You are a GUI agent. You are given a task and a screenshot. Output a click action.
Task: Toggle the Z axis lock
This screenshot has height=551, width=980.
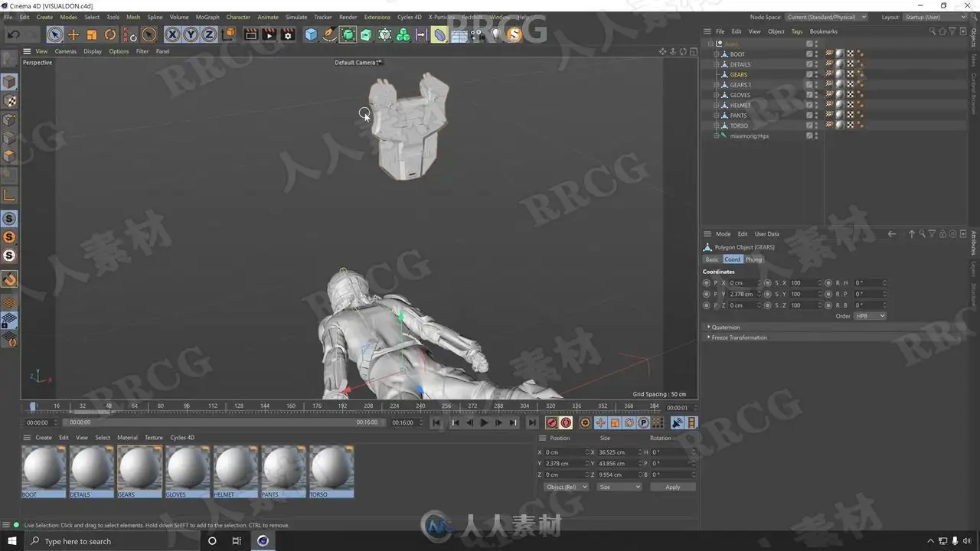coord(208,34)
